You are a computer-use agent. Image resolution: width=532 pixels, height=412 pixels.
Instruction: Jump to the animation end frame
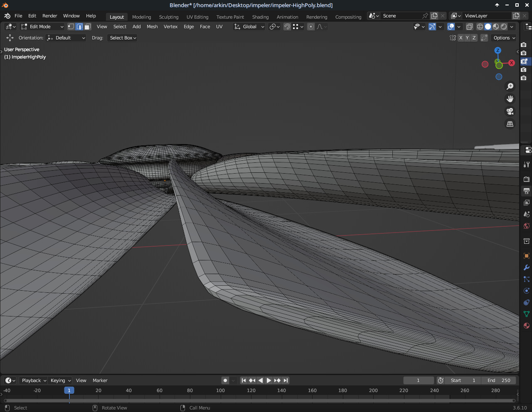click(286, 380)
